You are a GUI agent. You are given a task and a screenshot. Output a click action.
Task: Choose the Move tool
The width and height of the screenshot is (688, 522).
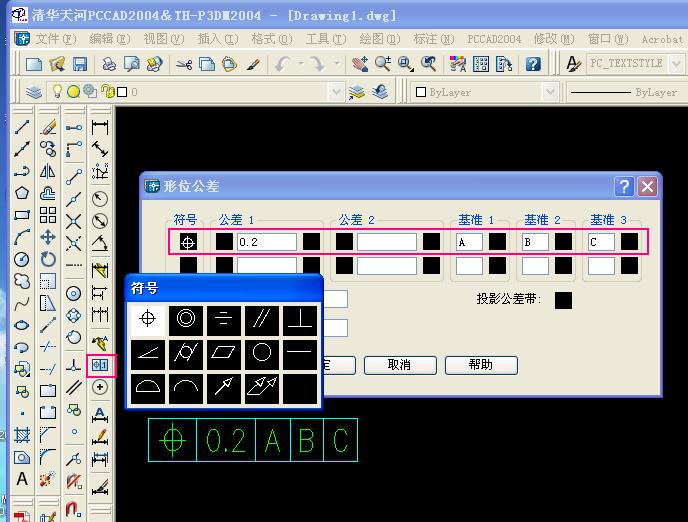48,237
